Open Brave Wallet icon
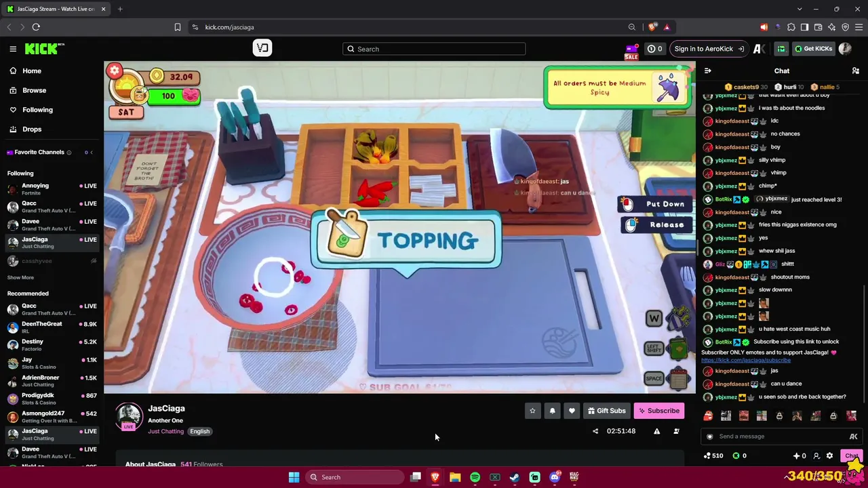The height and width of the screenshot is (488, 868). [x=818, y=27]
